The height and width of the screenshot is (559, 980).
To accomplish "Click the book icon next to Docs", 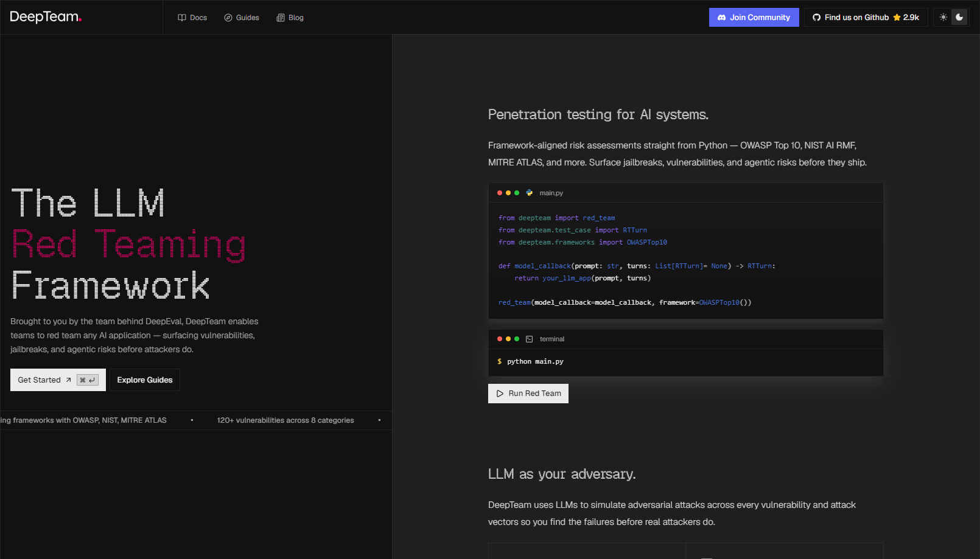I will [x=182, y=18].
